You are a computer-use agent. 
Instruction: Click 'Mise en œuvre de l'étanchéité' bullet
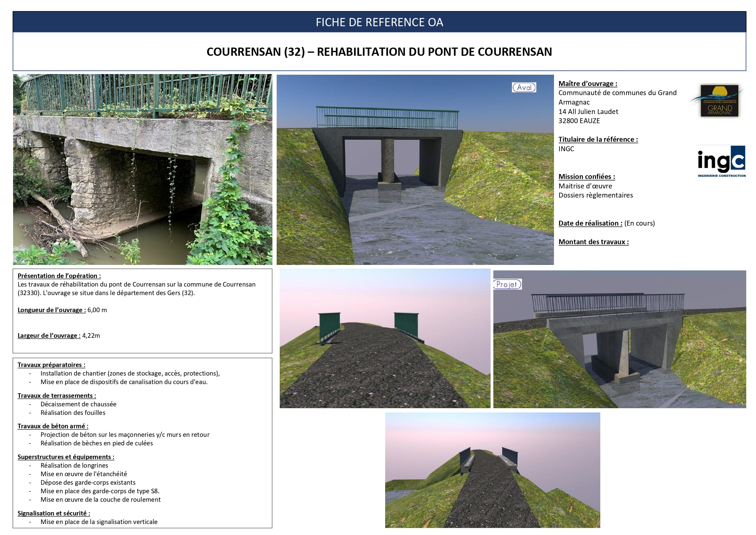(x=83, y=474)
